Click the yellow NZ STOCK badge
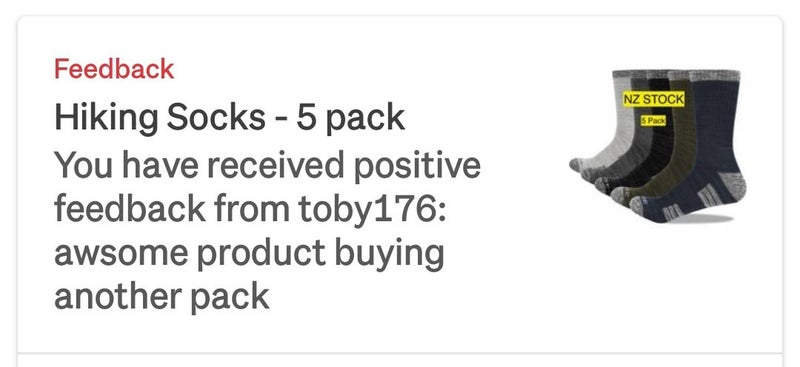Screen dimensions: 800x367 click(x=654, y=99)
